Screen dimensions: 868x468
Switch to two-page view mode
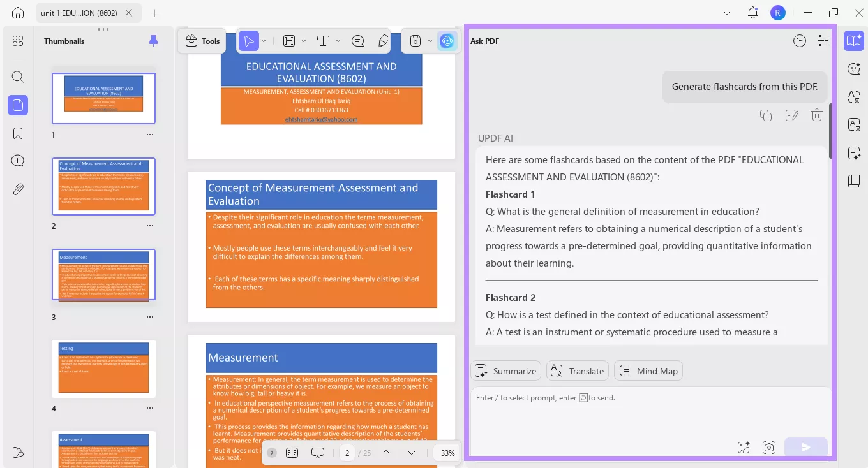click(x=292, y=452)
